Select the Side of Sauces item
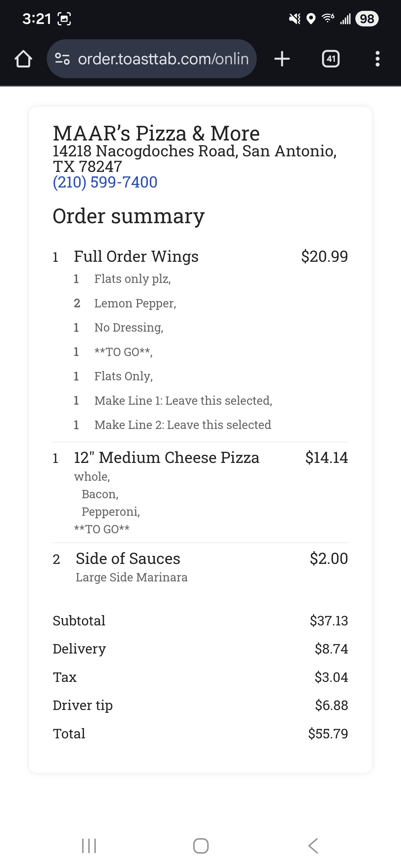Viewport: 401px width, 868px height. tap(128, 559)
